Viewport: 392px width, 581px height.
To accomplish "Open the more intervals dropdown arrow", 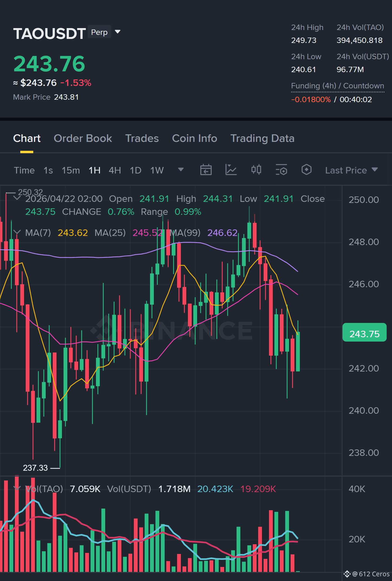I will pyautogui.click(x=181, y=169).
